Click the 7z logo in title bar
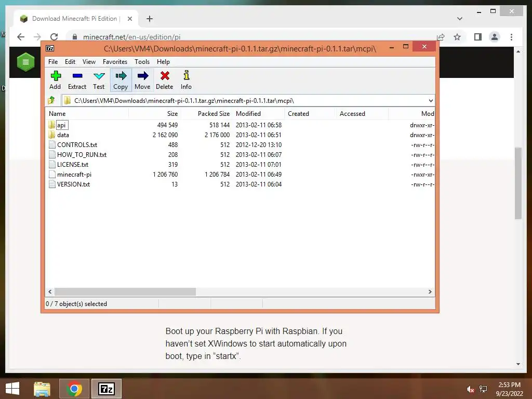 tap(50, 48)
